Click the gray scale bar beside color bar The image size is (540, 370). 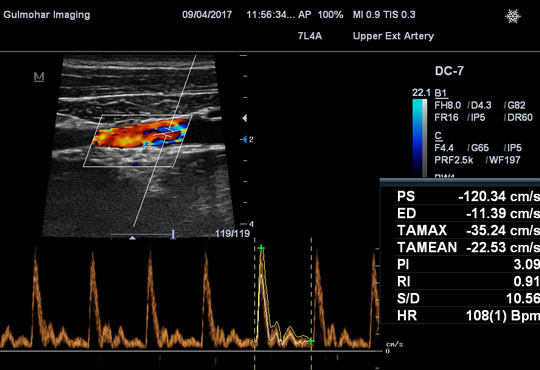coord(425,138)
